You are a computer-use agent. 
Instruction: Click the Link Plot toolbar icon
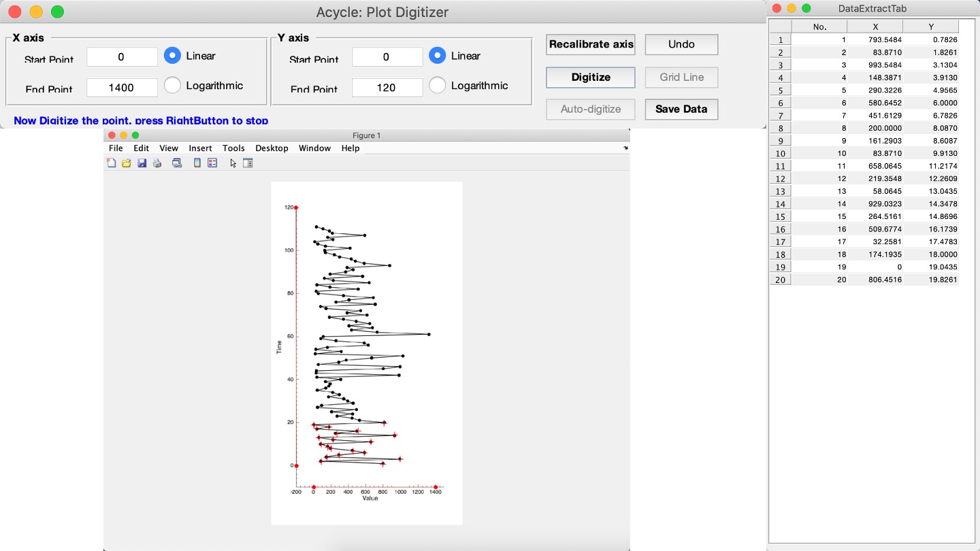pos(177,163)
